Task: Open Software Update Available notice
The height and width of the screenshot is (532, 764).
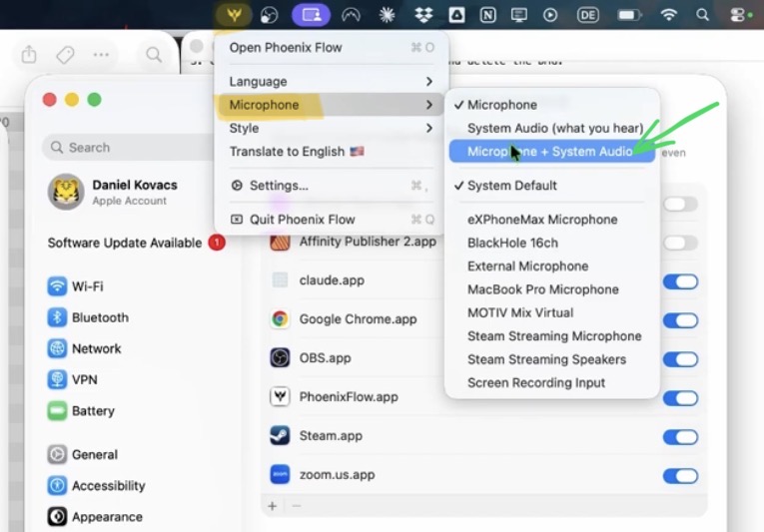Action: coord(136,243)
